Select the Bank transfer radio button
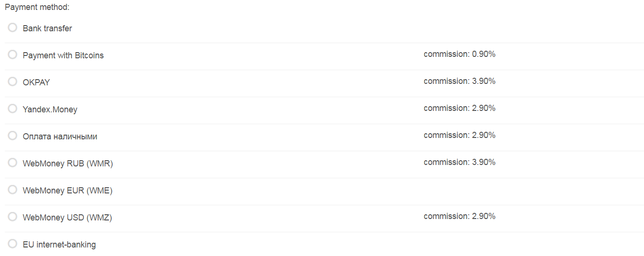644x256 pixels. pyautogui.click(x=13, y=27)
